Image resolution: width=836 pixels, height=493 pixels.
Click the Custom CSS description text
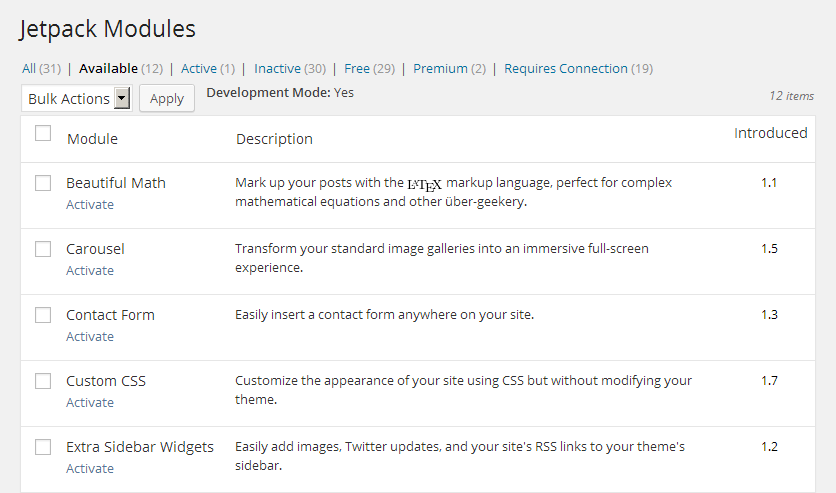[463, 390]
